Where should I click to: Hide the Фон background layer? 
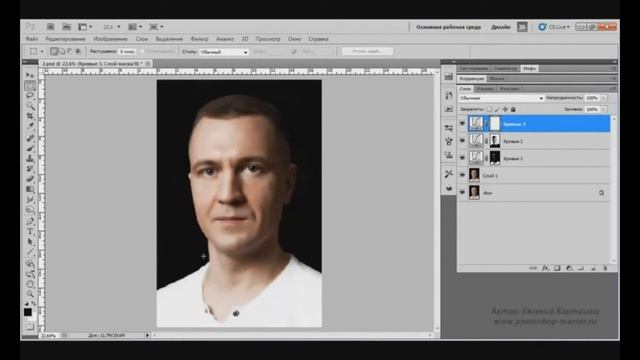point(462,192)
